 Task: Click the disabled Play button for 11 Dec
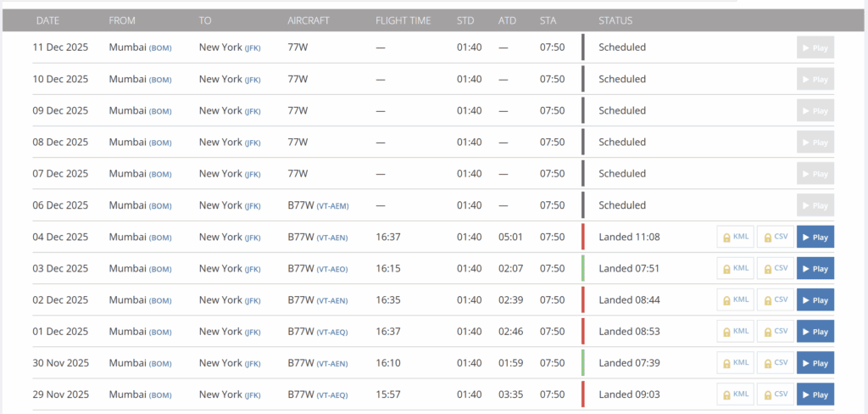[815, 48]
